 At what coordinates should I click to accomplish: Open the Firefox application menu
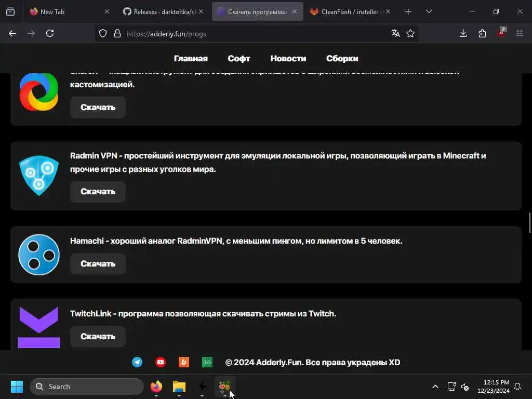pos(520,33)
